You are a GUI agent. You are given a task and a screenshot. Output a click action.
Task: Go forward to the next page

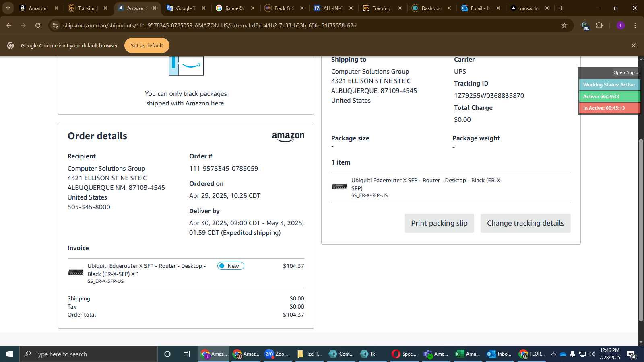[x=23, y=25]
